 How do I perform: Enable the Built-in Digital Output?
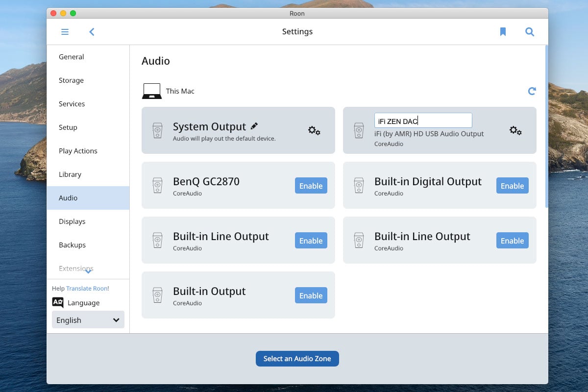coord(513,186)
